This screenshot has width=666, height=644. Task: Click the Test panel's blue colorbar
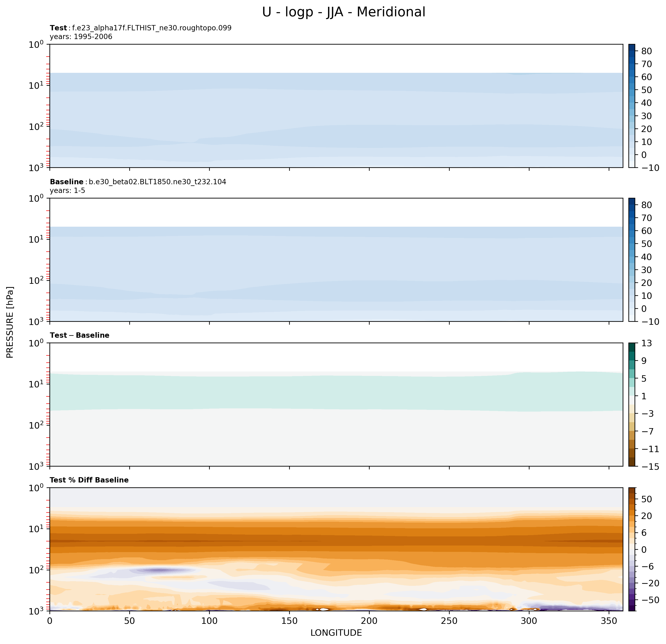[632, 106]
